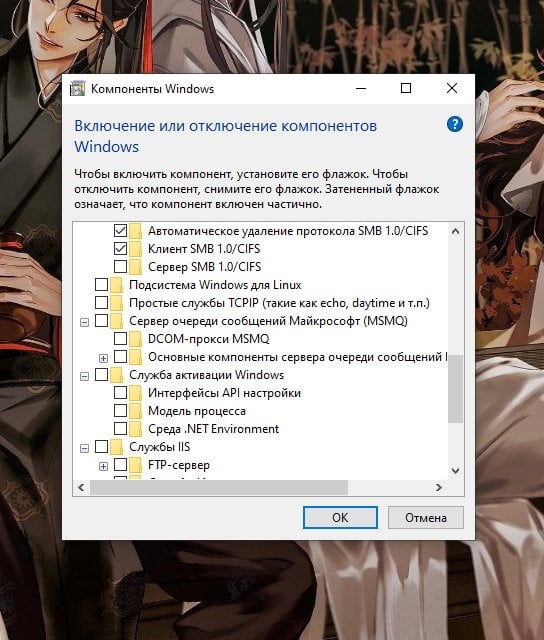Select Интерфейсы API настройки row text
The image size is (544, 640).
[224, 393]
